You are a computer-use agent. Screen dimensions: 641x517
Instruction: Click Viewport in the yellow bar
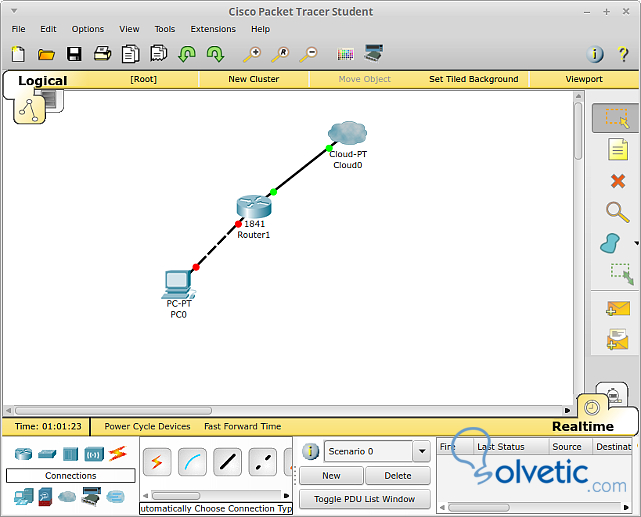coord(584,79)
